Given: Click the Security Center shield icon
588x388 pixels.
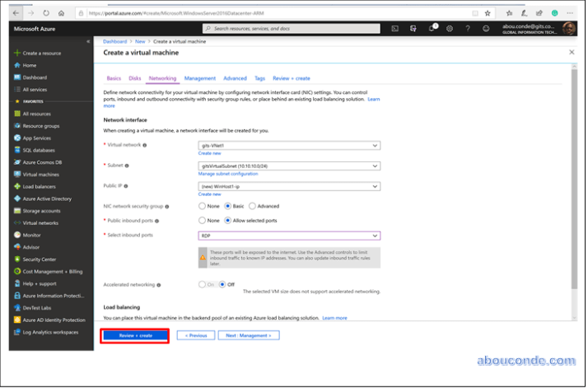Looking at the screenshot, I should pos(16,259).
